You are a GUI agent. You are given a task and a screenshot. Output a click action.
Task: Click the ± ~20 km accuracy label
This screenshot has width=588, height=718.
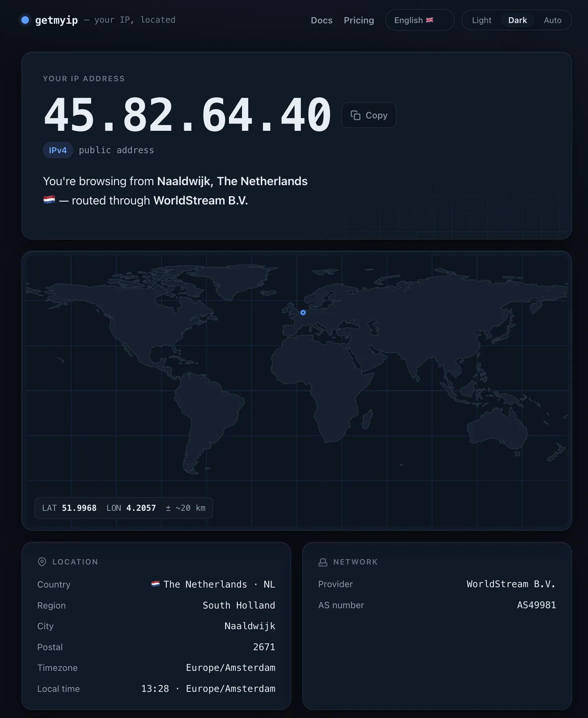click(186, 508)
